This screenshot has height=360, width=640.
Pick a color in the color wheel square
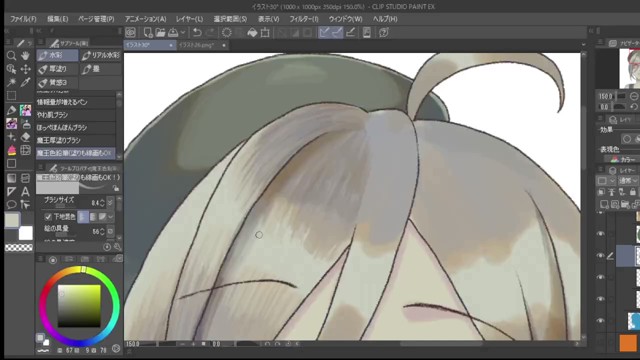[x=79, y=306]
